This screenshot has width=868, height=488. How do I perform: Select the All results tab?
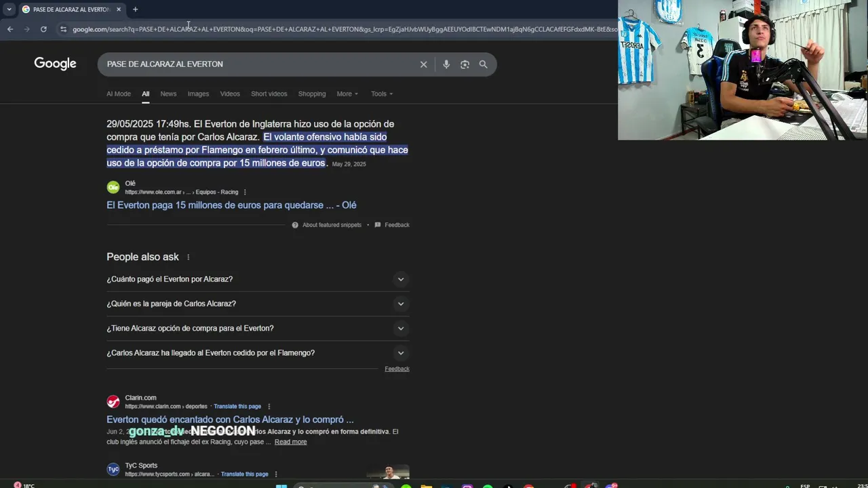click(145, 94)
